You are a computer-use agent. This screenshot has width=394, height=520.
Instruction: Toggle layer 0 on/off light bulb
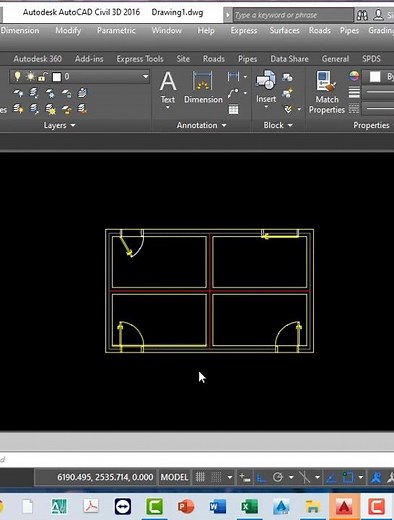click(18, 77)
